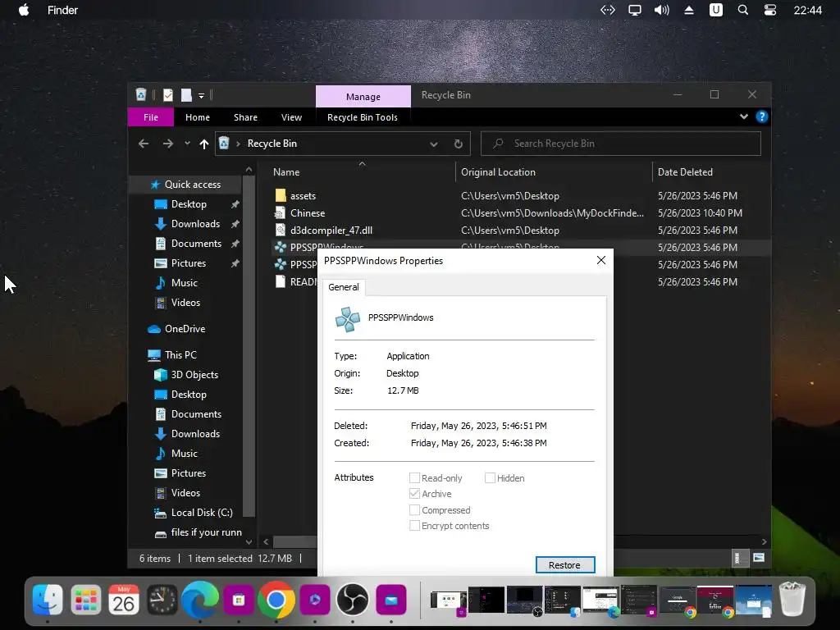Toggle the Read-only checkbox
The image size is (840, 630).
click(414, 478)
